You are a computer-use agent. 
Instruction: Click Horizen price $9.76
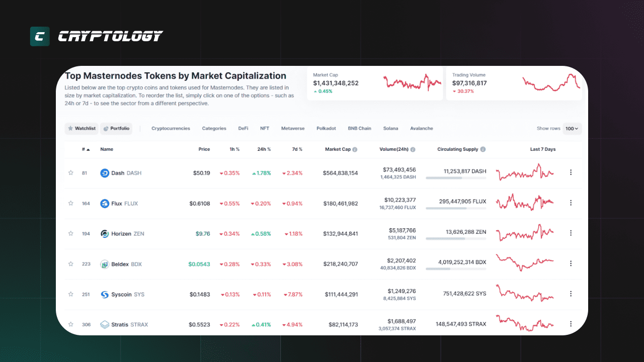tap(203, 234)
